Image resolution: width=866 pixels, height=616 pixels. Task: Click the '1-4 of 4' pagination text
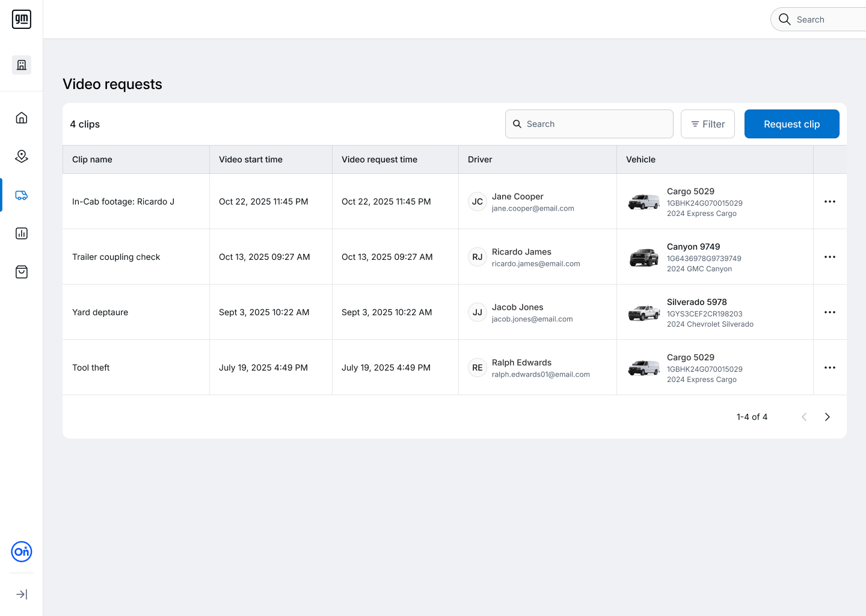(x=752, y=417)
